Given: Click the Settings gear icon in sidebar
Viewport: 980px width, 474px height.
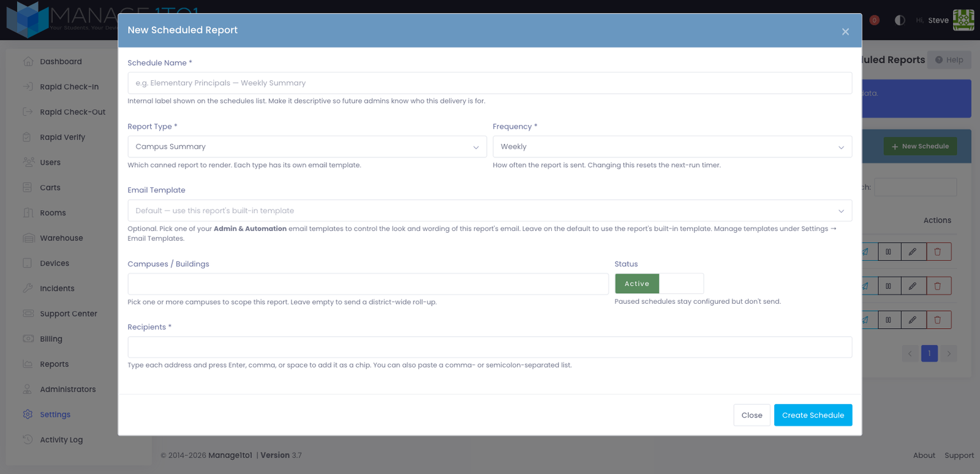Looking at the screenshot, I should point(28,414).
